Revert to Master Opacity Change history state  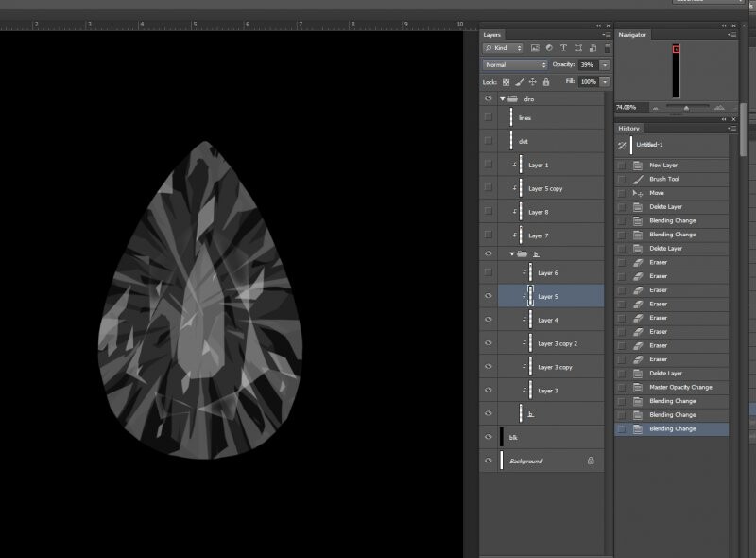click(x=680, y=387)
